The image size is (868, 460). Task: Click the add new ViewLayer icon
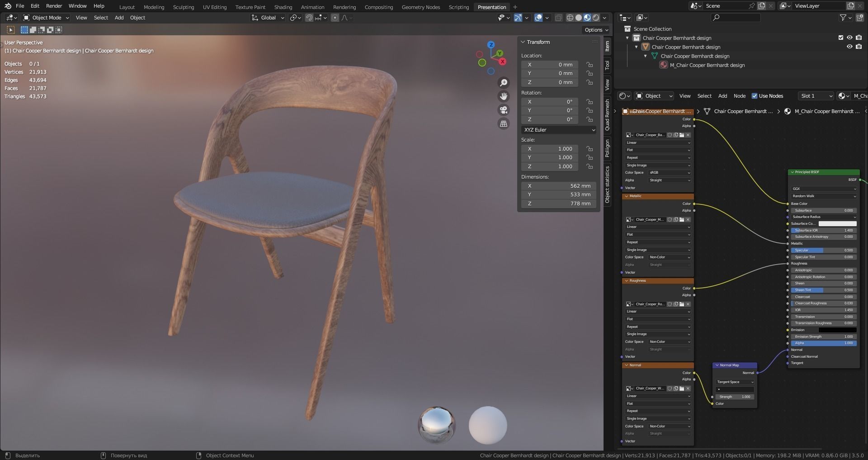click(x=850, y=6)
